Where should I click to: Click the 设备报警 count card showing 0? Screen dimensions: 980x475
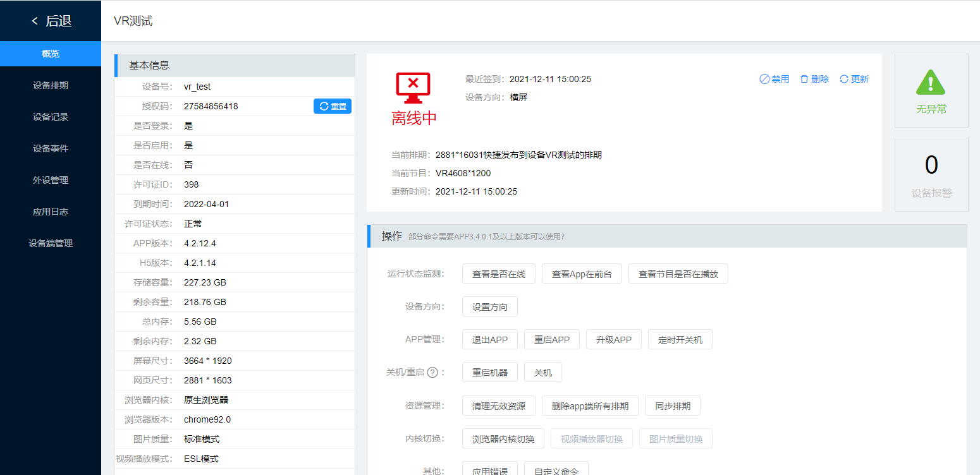pyautogui.click(x=931, y=174)
